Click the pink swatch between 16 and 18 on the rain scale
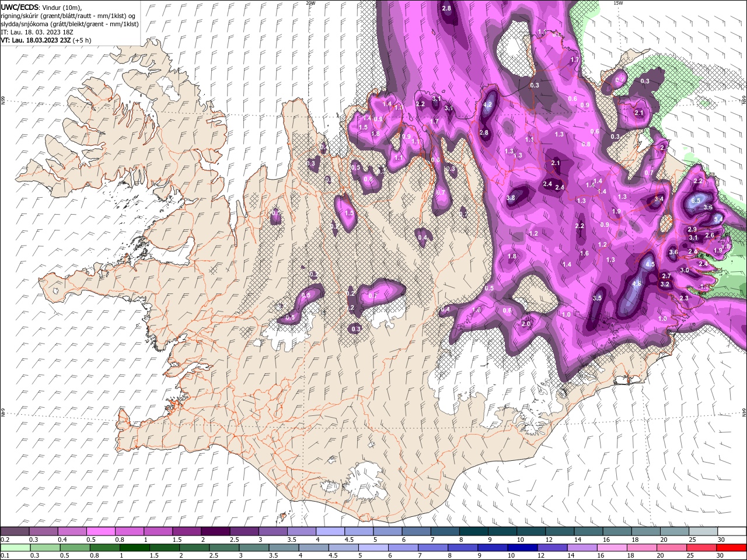Screen dimensions: 747x560 [x=612, y=547]
